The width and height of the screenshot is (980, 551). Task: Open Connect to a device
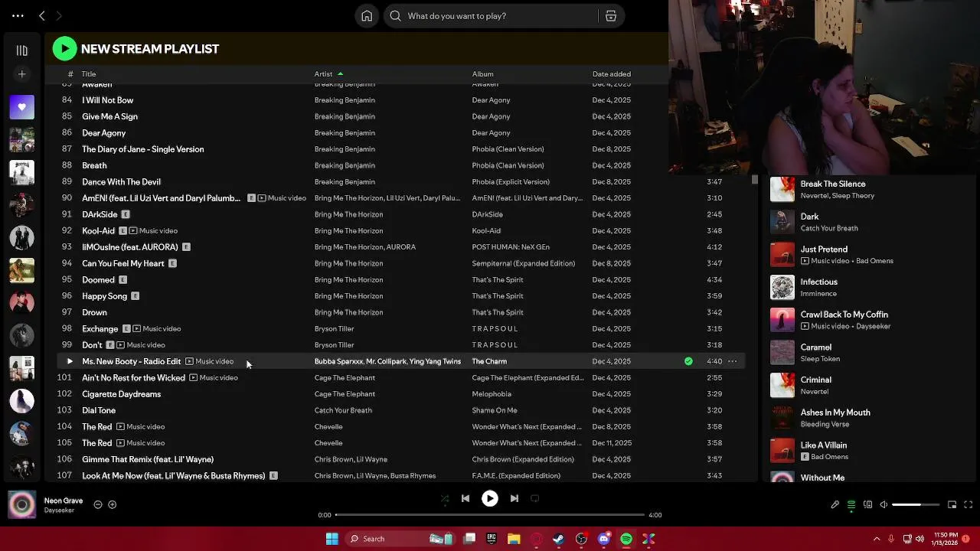pos(867,505)
